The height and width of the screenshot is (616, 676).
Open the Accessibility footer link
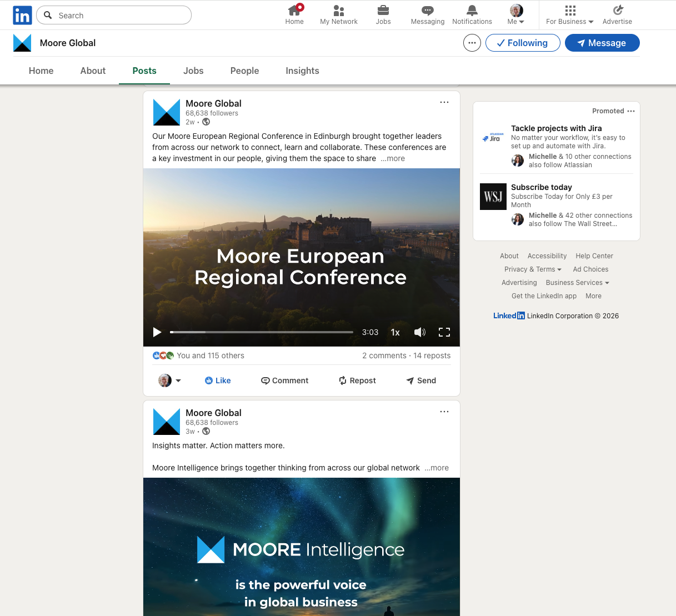point(547,256)
